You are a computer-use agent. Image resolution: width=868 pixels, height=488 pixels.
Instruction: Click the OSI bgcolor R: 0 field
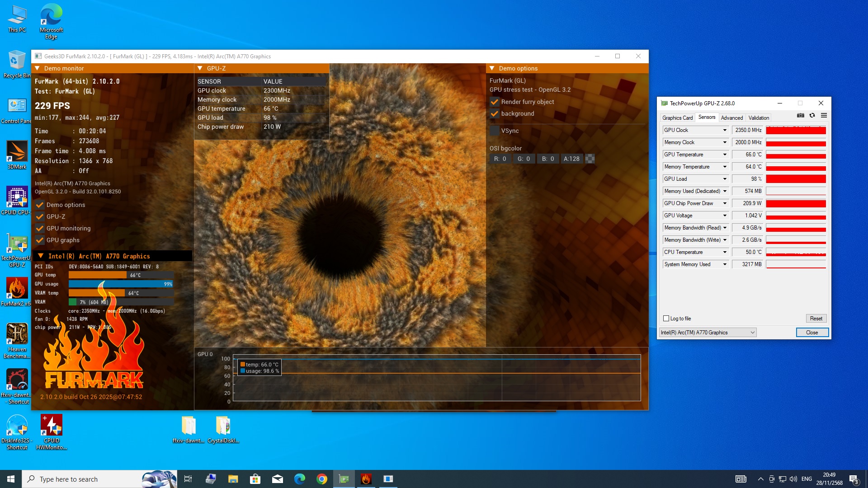point(500,159)
